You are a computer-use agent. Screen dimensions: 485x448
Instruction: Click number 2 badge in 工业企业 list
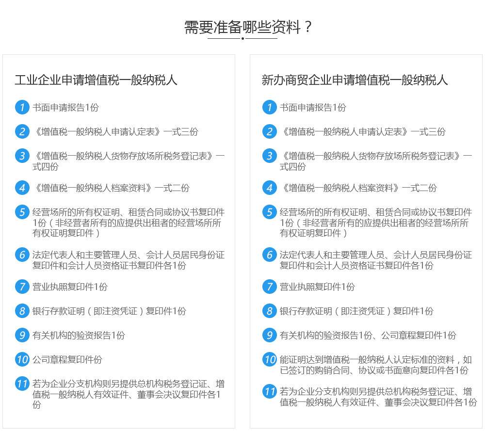coord(22,131)
